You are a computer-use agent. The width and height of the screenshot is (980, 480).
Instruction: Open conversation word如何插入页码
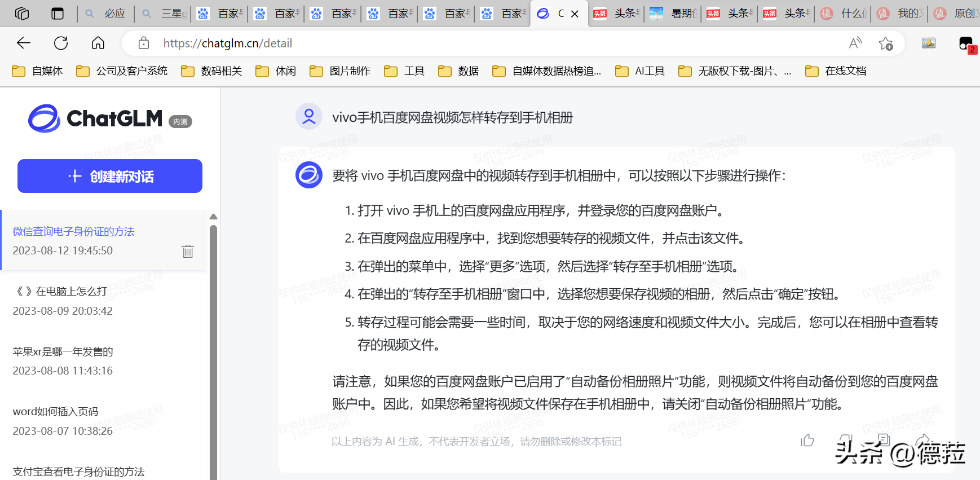point(103,421)
